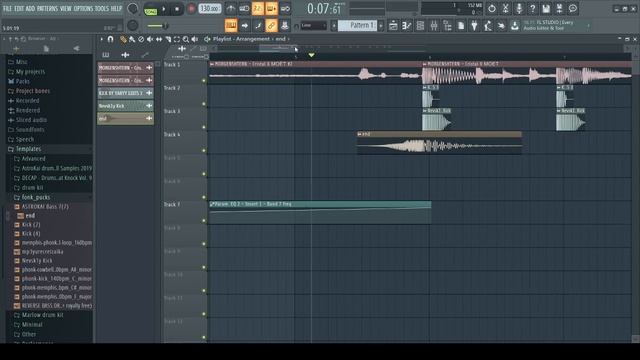The width and height of the screenshot is (640, 360).
Task: Open the playlist menu arrow
Action: 102,39
